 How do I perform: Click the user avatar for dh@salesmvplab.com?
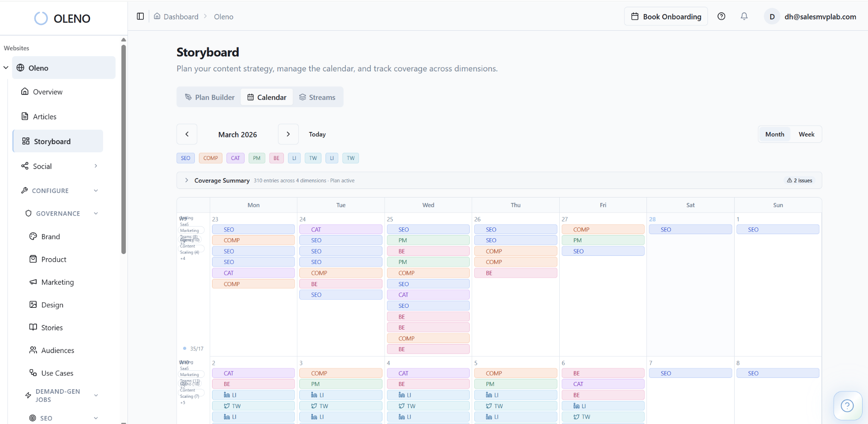pos(772,16)
